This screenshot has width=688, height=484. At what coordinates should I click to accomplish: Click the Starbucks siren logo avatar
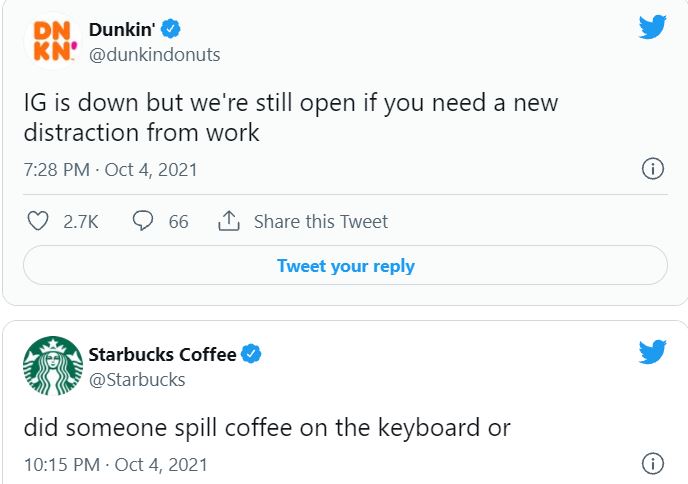pos(53,366)
